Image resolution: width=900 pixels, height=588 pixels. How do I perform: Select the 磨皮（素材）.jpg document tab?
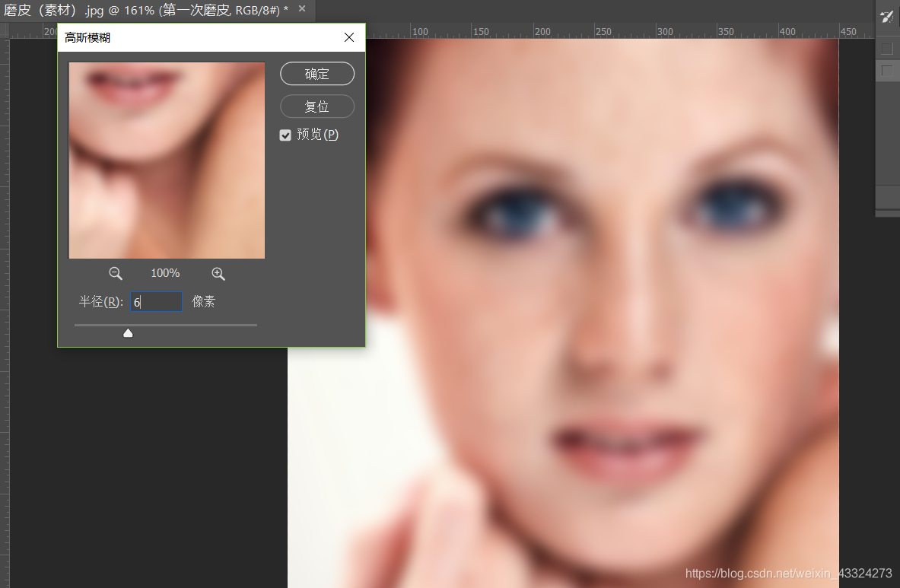tap(146, 10)
